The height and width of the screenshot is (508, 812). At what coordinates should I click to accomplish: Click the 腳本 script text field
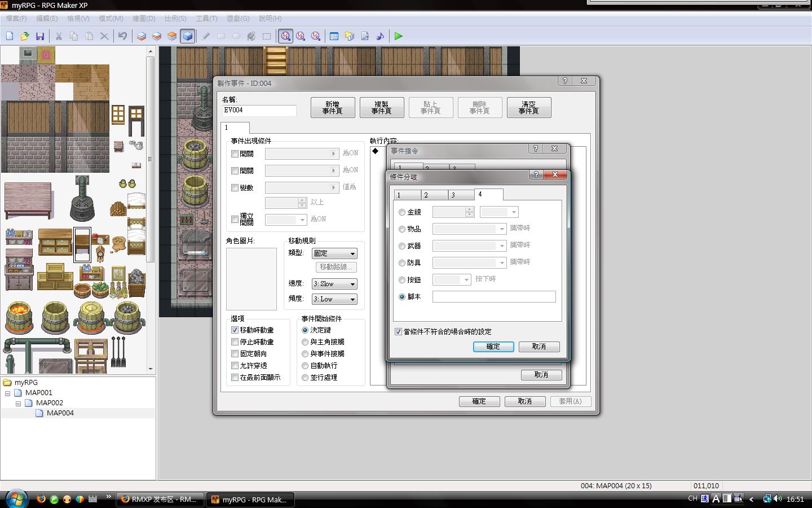pos(494,297)
